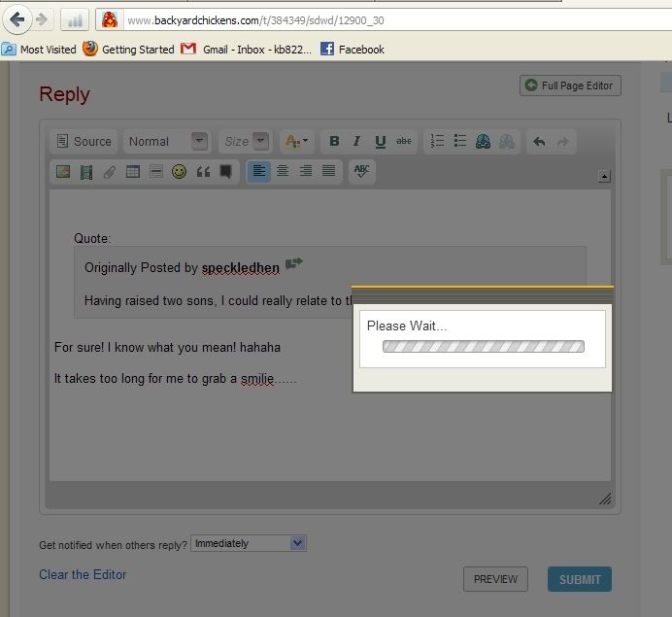Viewport: 672px width, 617px height.
Task: Click the block quote icon
Action: (203, 172)
